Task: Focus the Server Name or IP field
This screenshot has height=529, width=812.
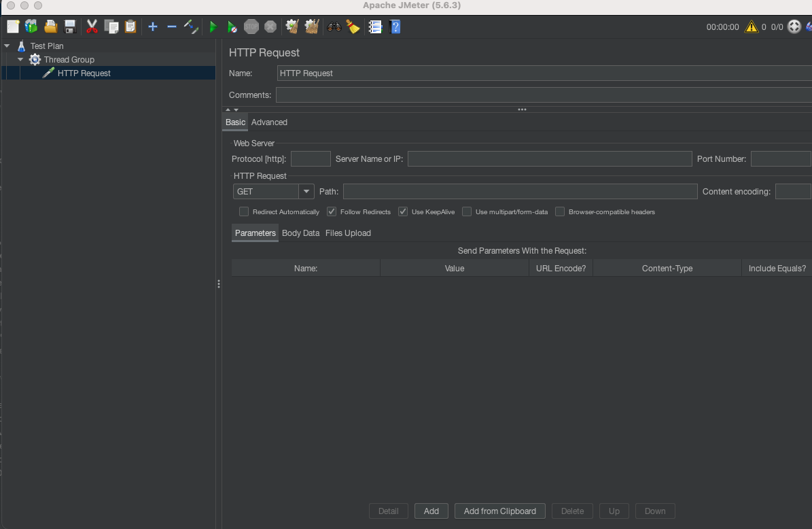Action: tap(550, 158)
